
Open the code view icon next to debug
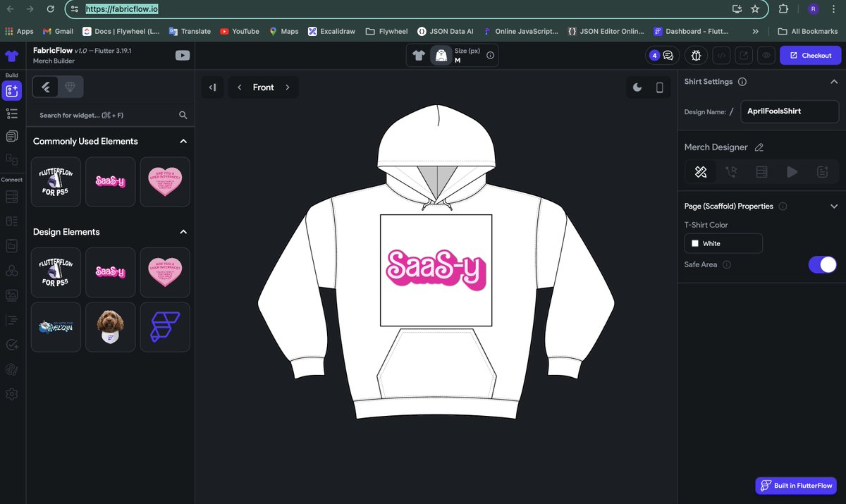[x=721, y=54]
